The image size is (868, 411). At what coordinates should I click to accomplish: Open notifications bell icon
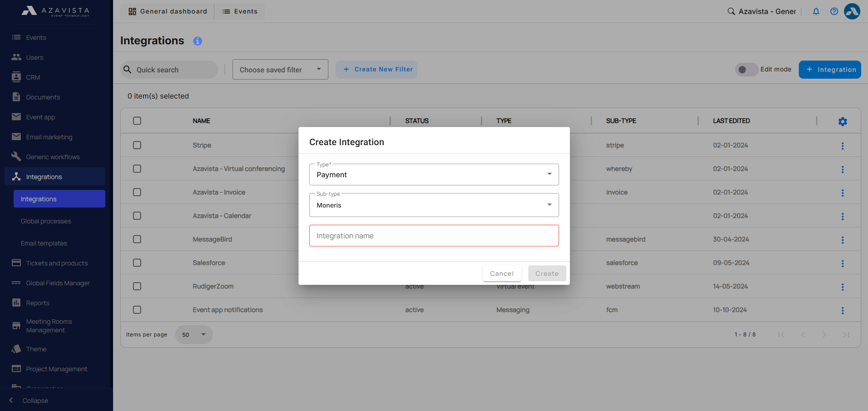(x=816, y=11)
